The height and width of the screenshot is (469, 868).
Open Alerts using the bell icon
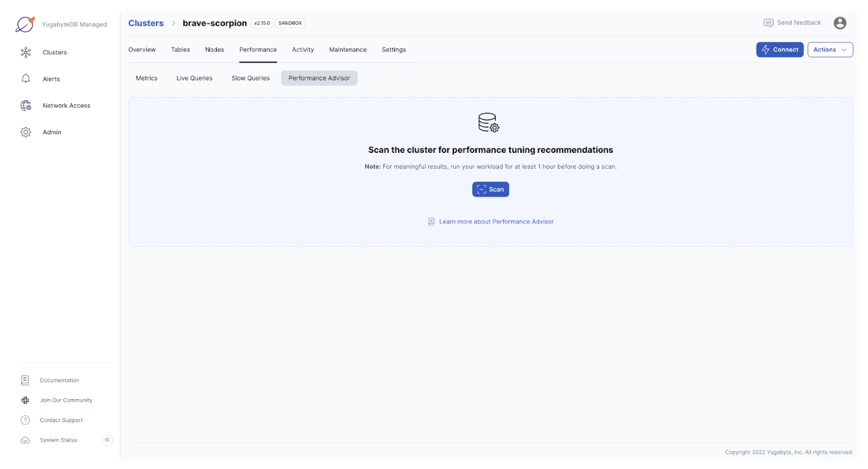[x=25, y=79]
